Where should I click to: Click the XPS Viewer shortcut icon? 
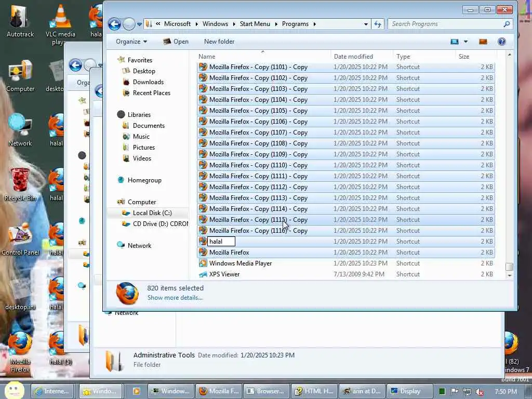pos(203,274)
